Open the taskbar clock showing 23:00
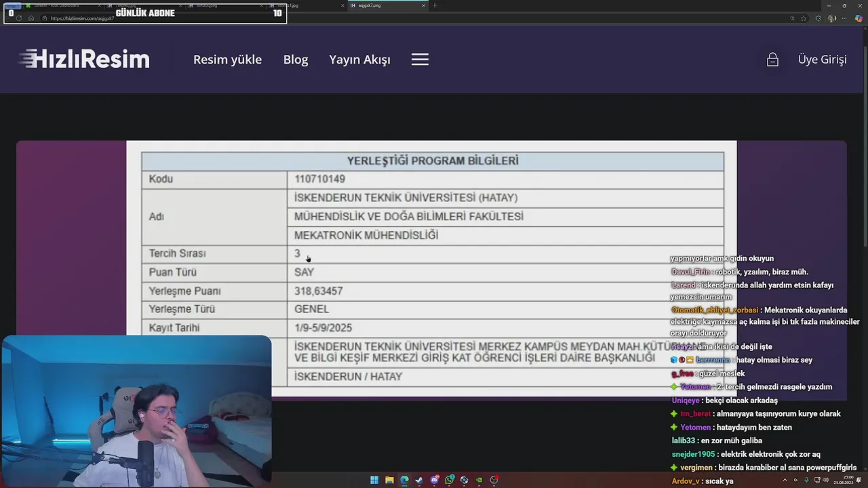Image resolution: width=868 pixels, height=488 pixels. [x=844, y=480]
